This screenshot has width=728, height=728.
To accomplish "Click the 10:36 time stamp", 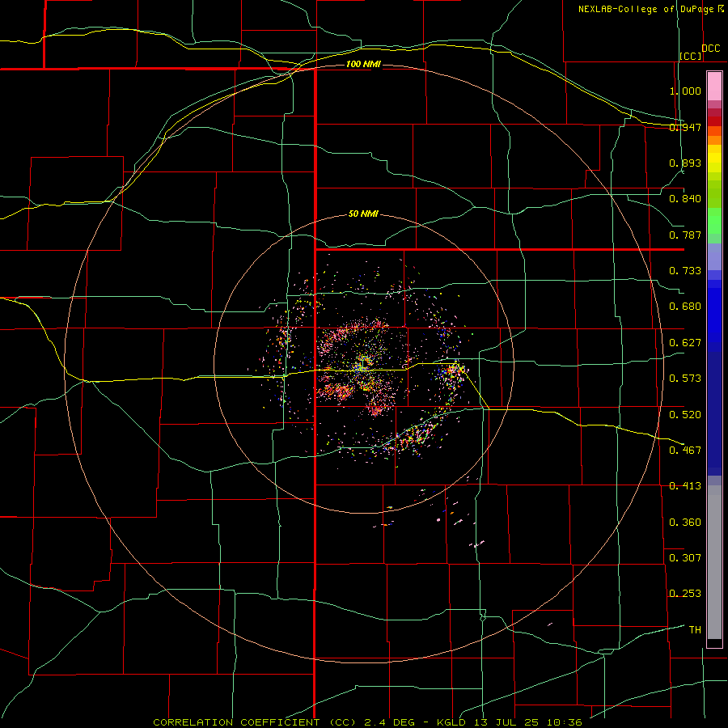I will [x=564, y=722].
